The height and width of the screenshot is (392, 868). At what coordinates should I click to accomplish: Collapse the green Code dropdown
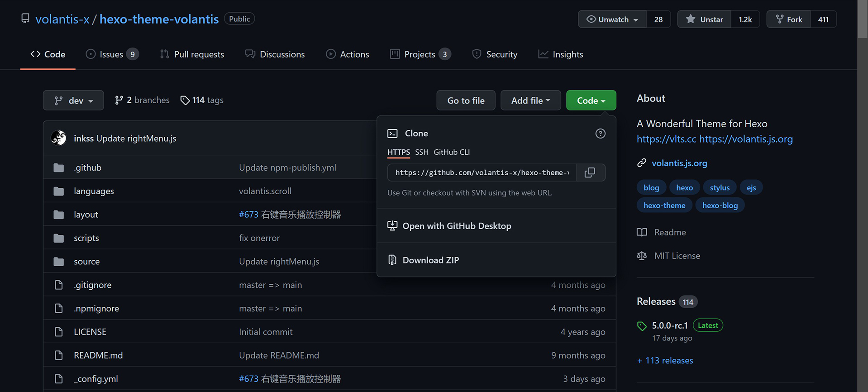(591, 100)
